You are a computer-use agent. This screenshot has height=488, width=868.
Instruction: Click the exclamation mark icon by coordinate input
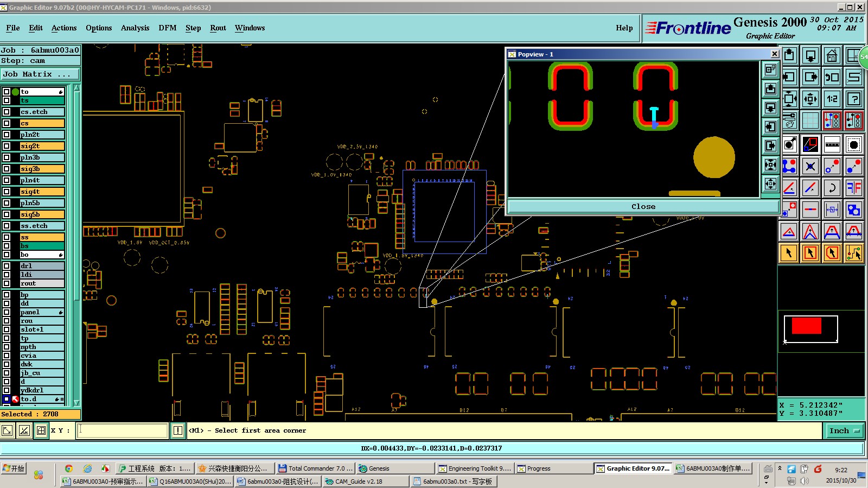point(178,431)
